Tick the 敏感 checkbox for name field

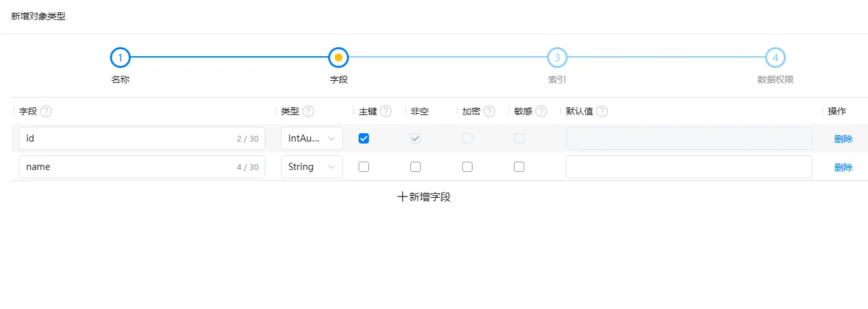coord(519,167)
